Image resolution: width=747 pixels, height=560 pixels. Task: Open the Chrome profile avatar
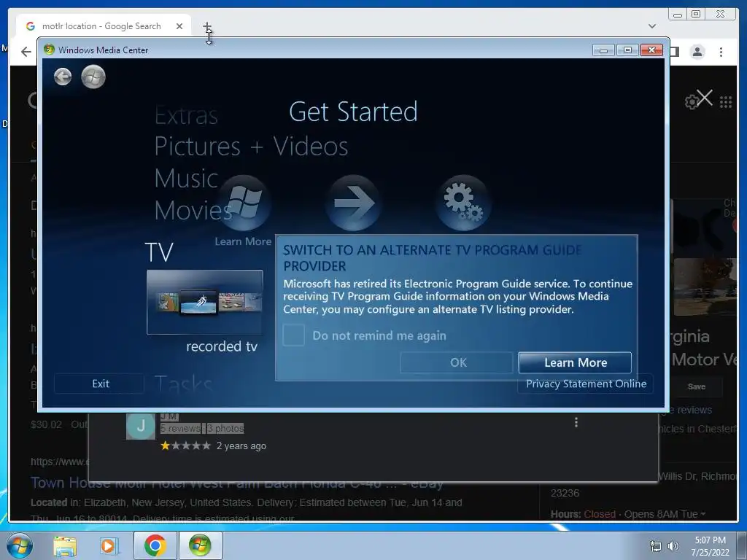(697, 52)
